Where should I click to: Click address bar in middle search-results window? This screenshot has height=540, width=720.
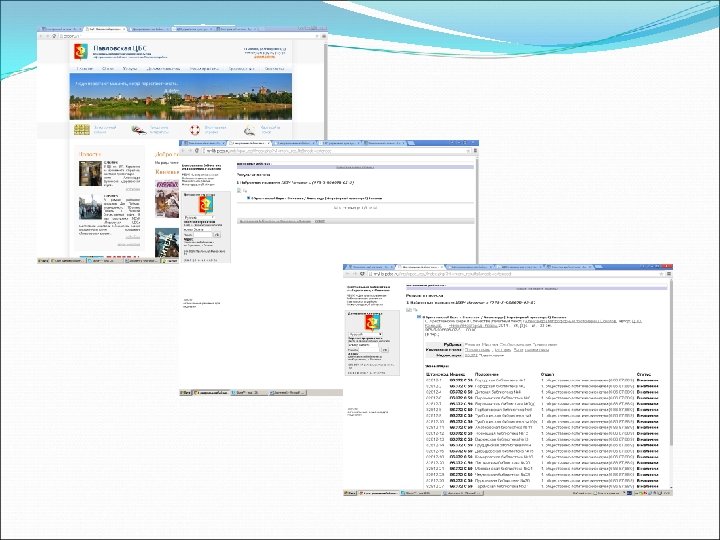point(336,151)
